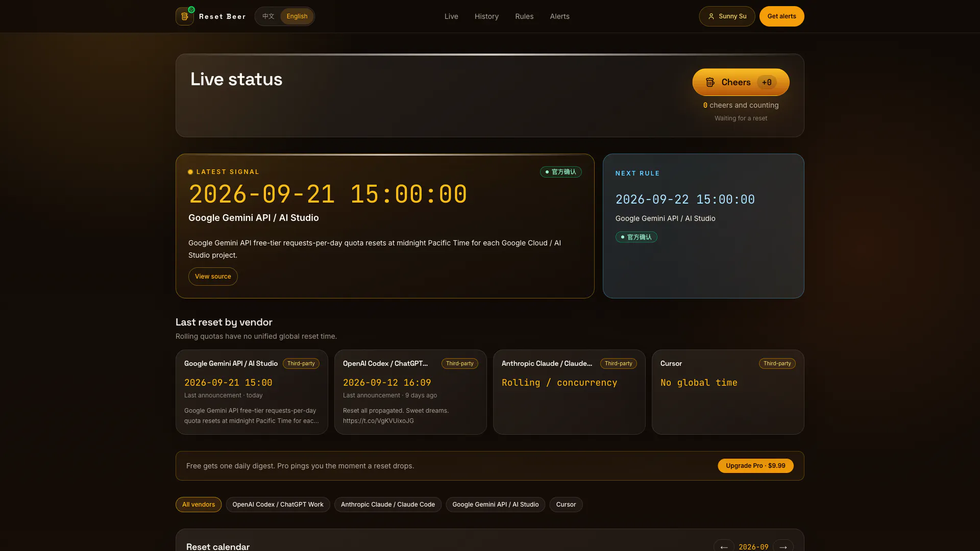
Task: Click Rolling quotas have no unified global reset time
Action: pyautogui.click(x=256, y=336)
